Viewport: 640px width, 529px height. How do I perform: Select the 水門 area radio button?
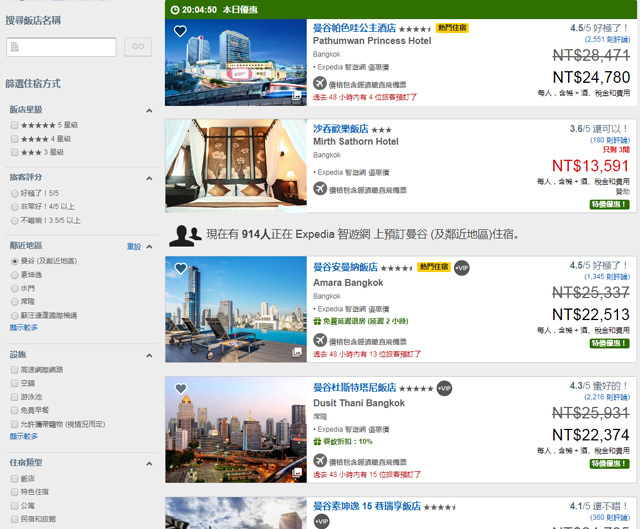[15, 289]
